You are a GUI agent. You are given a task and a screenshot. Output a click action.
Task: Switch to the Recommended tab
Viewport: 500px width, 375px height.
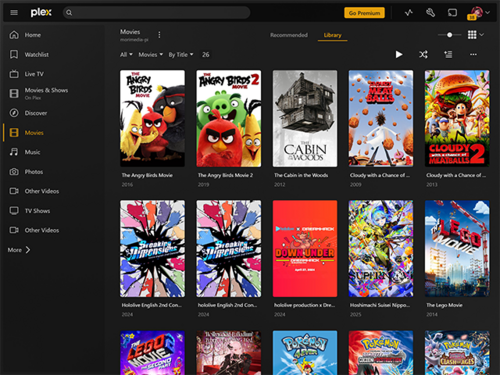click(x=289, y=35)
